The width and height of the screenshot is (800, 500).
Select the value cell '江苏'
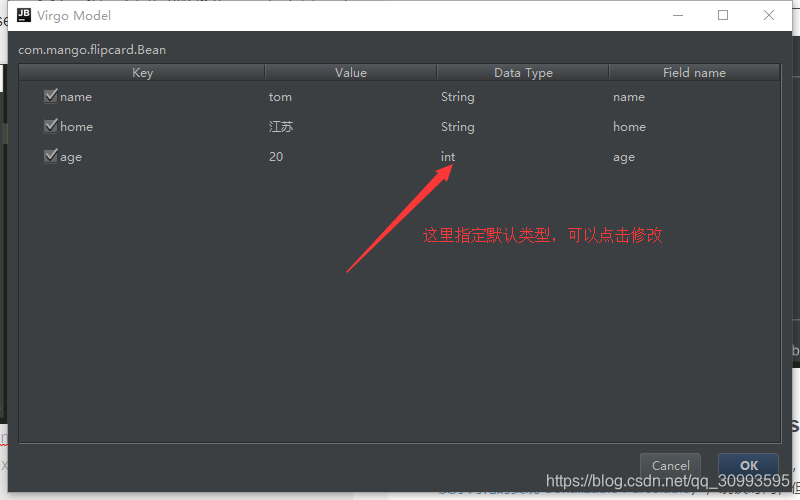click(x=281, y=127)
